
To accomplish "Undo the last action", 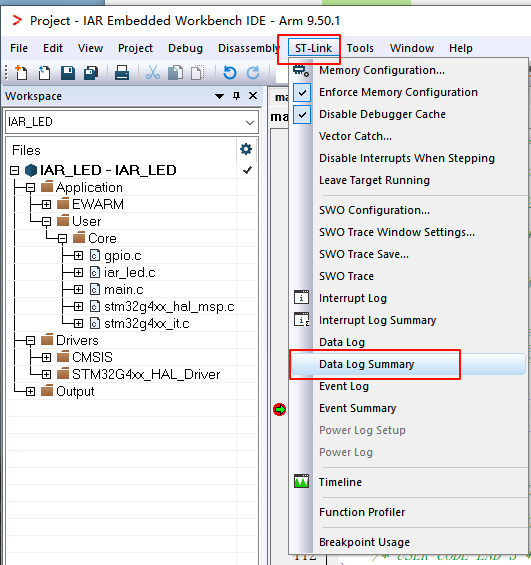I will [229, 73].
